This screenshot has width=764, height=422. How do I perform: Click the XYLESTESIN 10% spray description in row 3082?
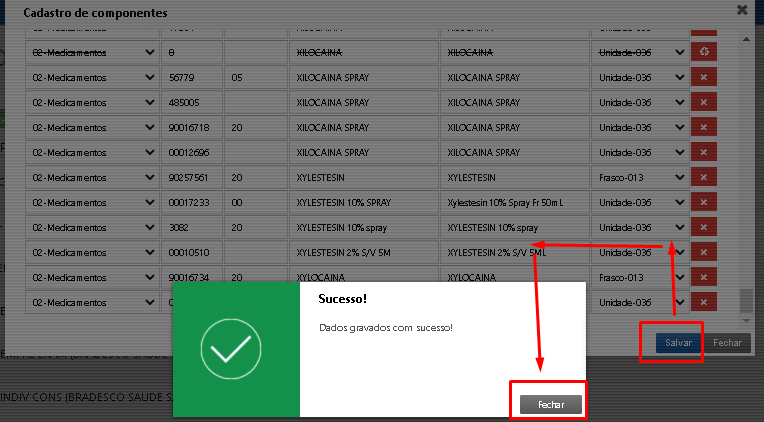click(515, 228)
